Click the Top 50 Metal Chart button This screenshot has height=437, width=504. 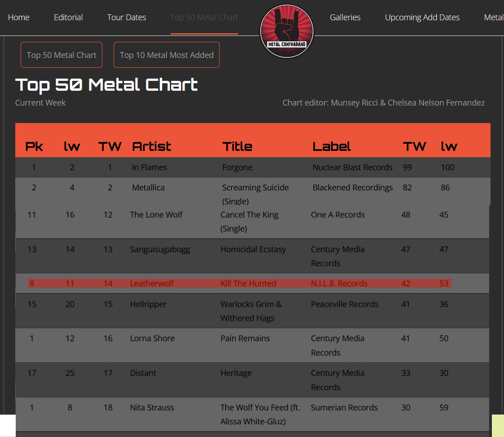click(62, 55)
